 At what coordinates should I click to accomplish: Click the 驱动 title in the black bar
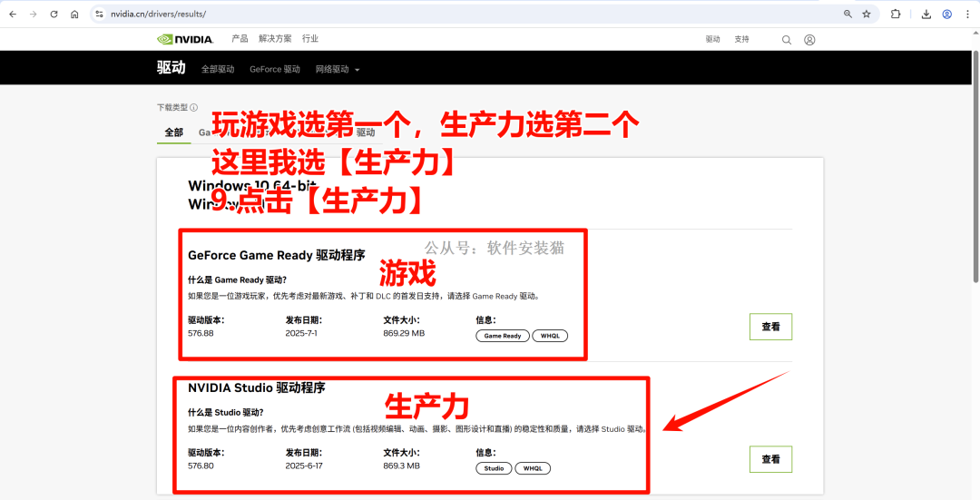pos(171,68)
